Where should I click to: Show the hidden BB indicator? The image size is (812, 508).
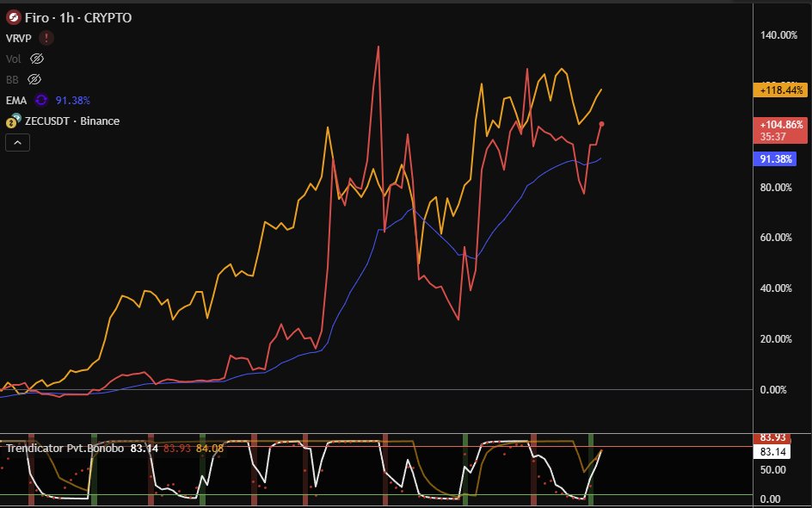[x=34, y=79]
